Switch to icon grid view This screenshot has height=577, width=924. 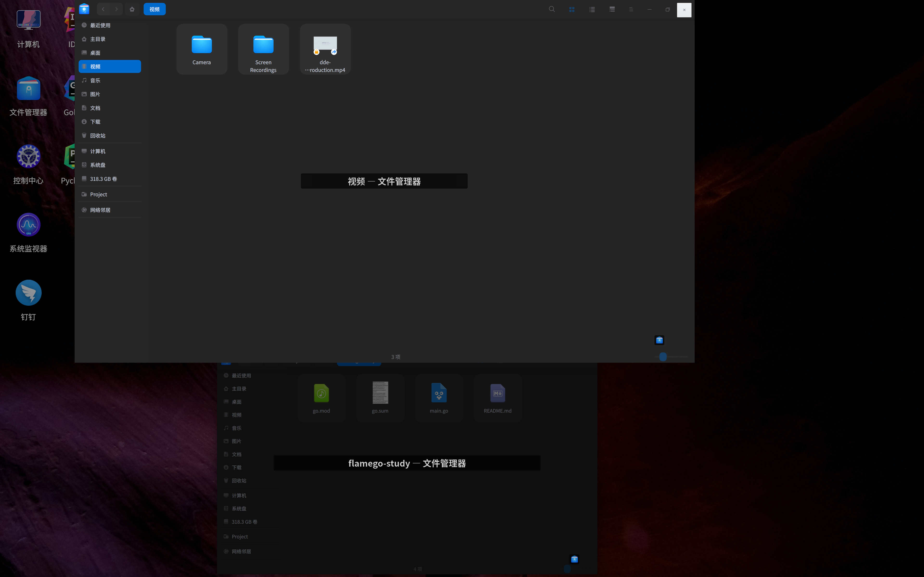[572, 9]
